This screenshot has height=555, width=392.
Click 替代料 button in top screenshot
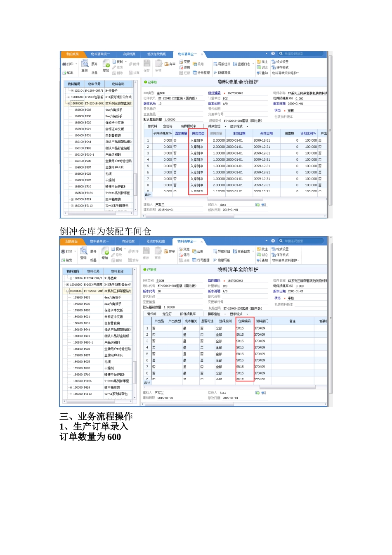[x=153, y=126]
